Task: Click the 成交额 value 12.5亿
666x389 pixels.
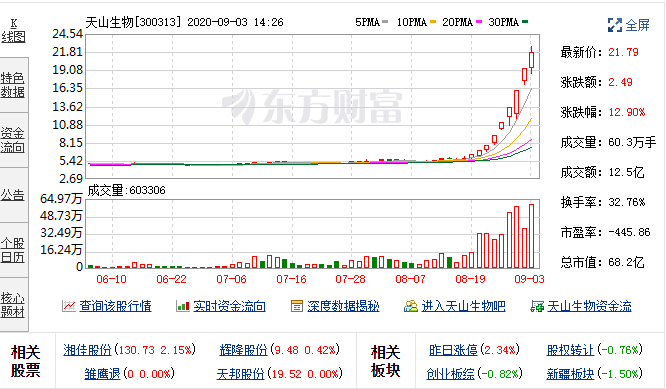Action: (x=626, y=172)
